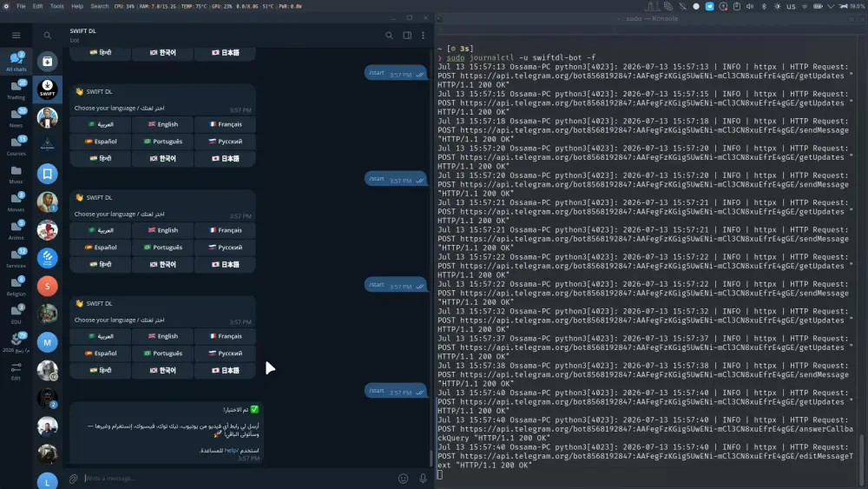
Task: Click the battery status tray icon
Action: pos(818,6)
